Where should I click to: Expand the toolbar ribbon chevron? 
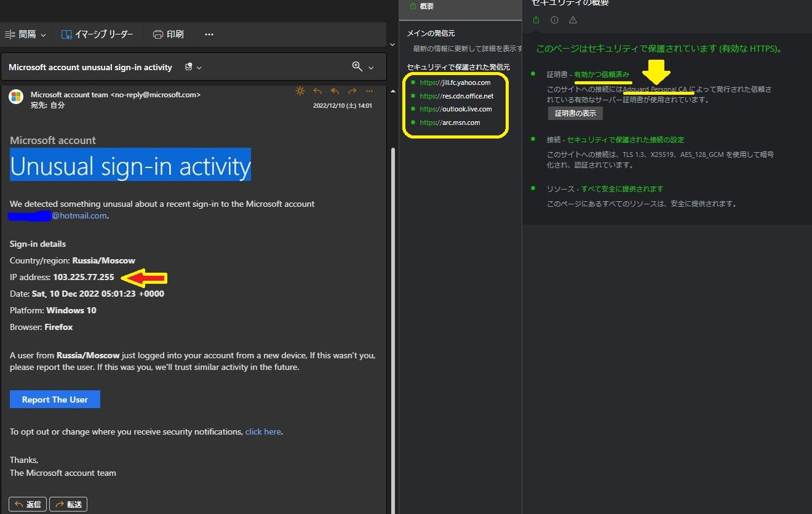392,44
